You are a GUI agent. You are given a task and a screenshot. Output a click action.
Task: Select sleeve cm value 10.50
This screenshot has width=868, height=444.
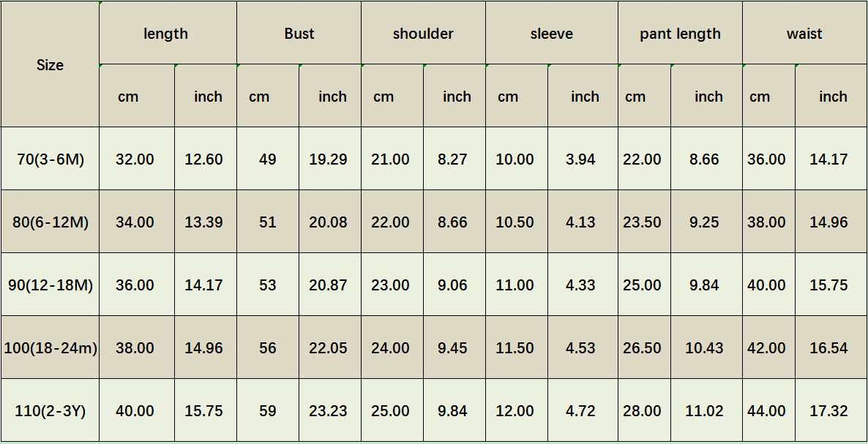[515, 222]
